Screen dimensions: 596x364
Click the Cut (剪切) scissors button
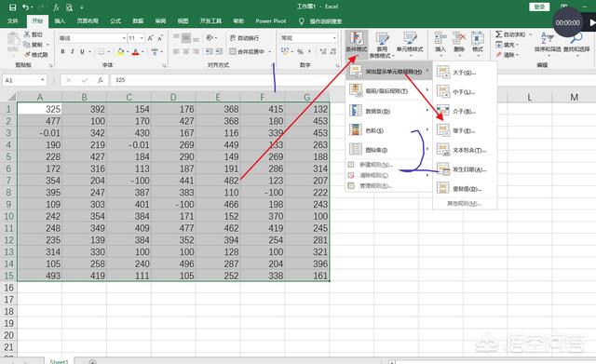[x=34, y=34]
